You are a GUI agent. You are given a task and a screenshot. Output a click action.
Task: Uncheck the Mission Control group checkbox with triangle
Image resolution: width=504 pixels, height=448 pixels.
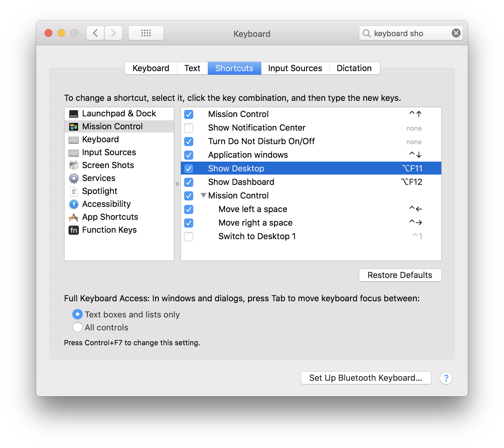[189, 196]
